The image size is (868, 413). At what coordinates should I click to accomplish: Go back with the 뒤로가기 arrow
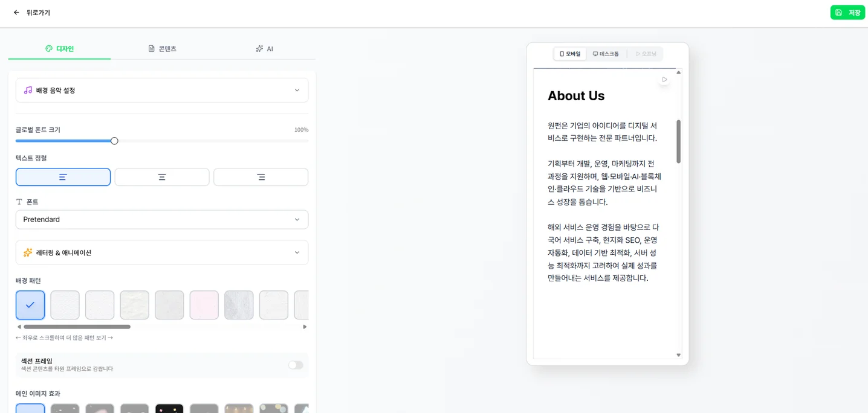click(x=16, y=13)
